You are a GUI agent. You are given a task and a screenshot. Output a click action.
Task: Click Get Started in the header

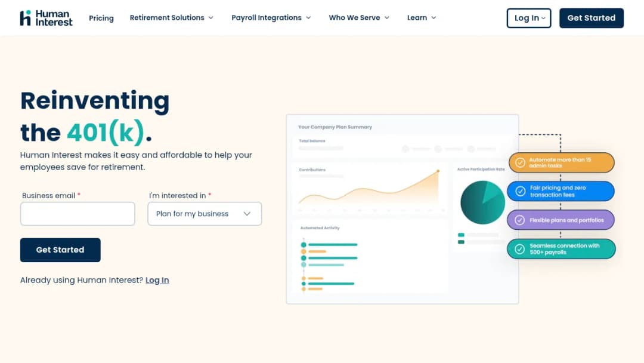coord(592,18)
